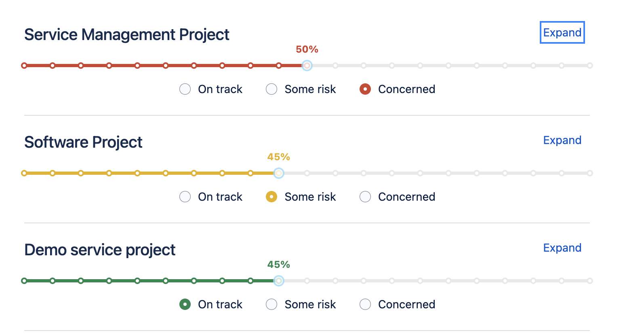
Task: Mark Demo service project as Some risk
Action: click(271, 304)
